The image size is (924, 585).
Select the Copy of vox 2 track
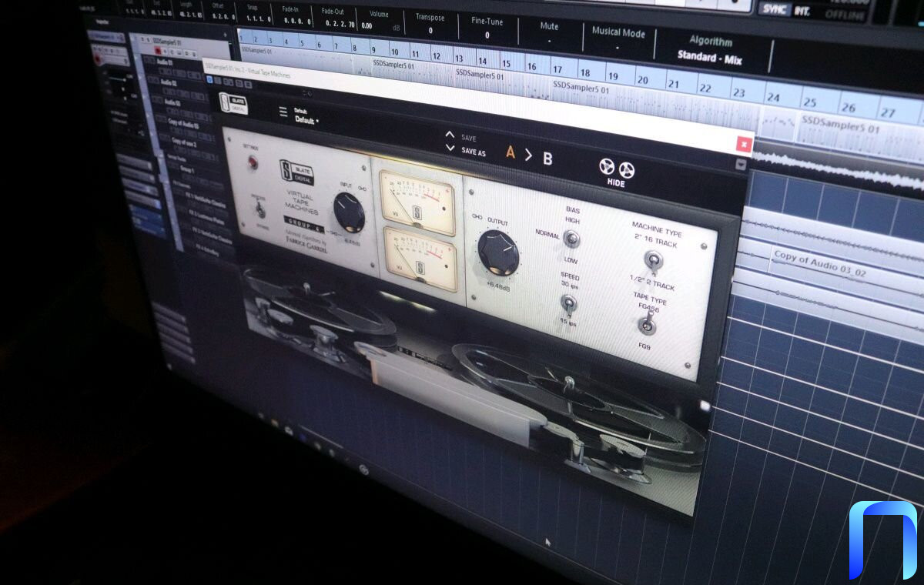pos(183,143)
